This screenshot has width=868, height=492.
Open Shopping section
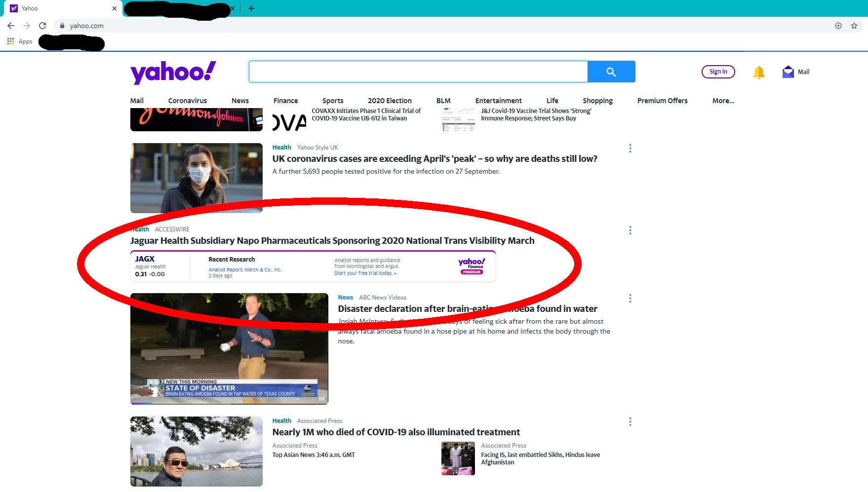click(x=597, y=101)
